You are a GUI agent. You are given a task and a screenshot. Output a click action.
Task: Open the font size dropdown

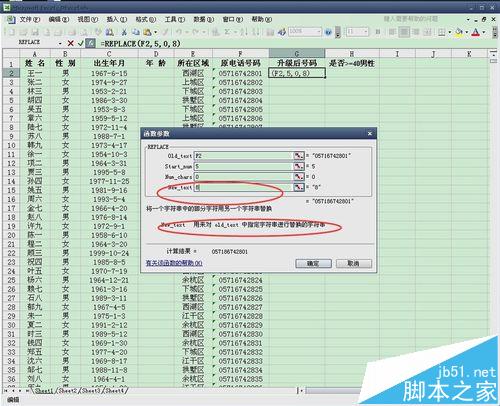366,32
